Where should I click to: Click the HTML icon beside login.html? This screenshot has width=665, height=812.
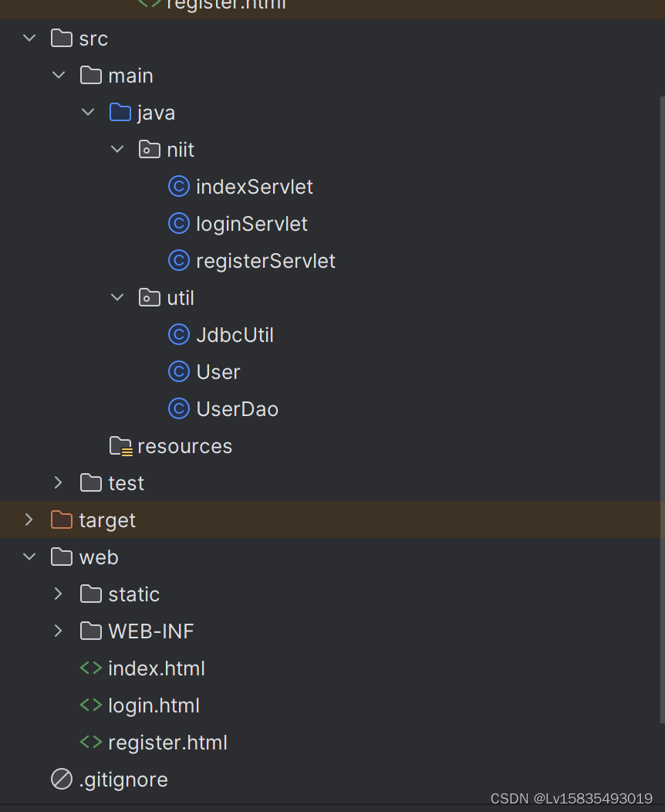(90, 705)
